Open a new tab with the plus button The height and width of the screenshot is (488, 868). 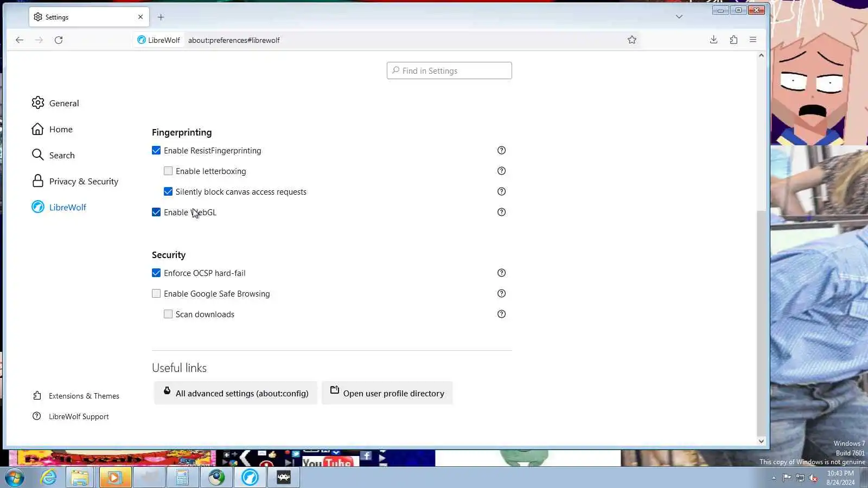coord(161,17)
